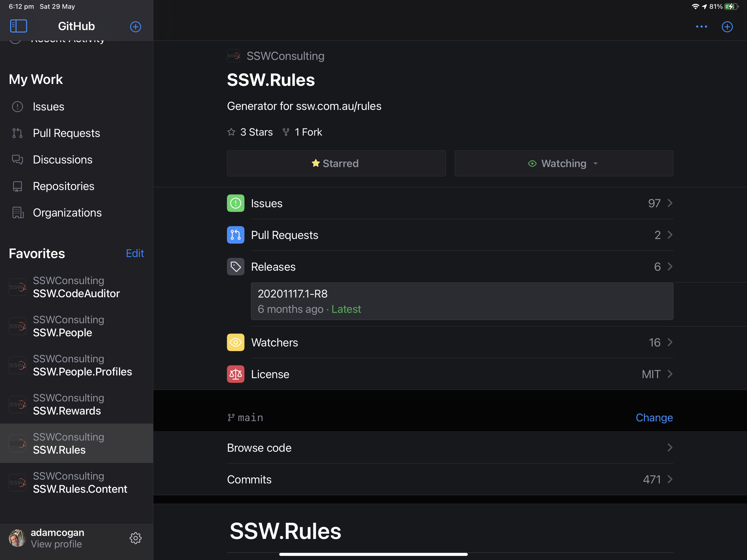Image resolution: width=747 pixels, height=560 pixels.
Task: Expand License row via its chevron
Action: tap(670, 374)
